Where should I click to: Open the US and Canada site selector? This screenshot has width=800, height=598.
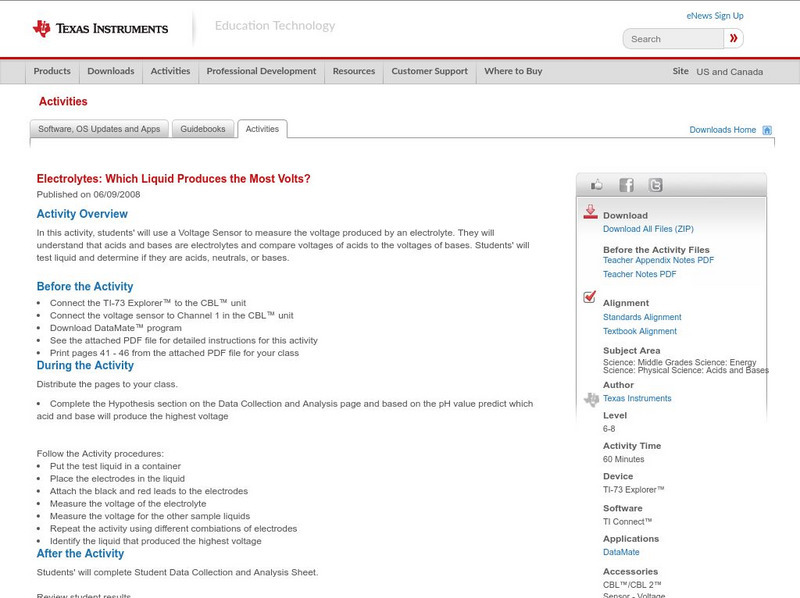730,72
